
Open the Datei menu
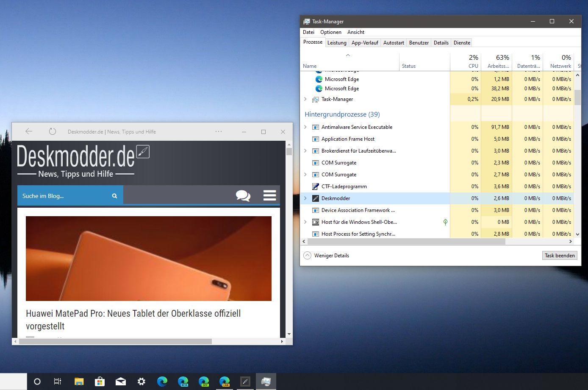pyautogui.click(x=308, y=32)
